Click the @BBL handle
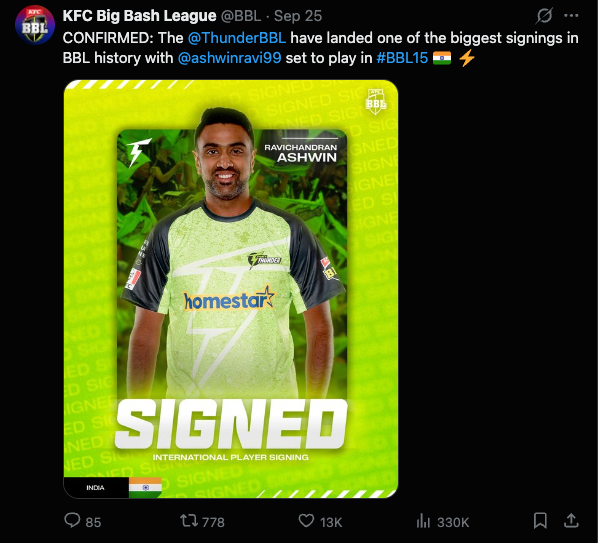Viewport: 598px width, 543px height. pyautogui.click(x=241, y=16)
